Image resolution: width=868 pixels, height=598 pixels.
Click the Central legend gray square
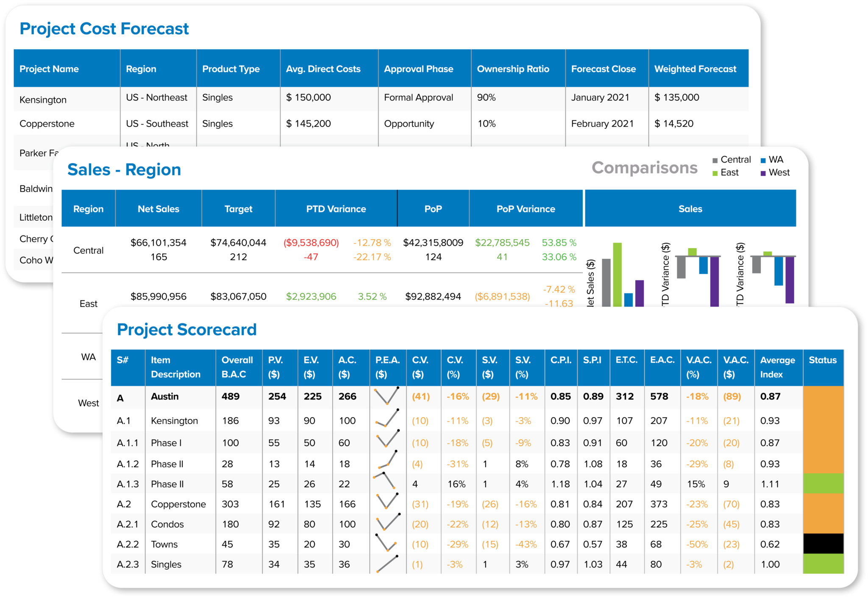715,161
